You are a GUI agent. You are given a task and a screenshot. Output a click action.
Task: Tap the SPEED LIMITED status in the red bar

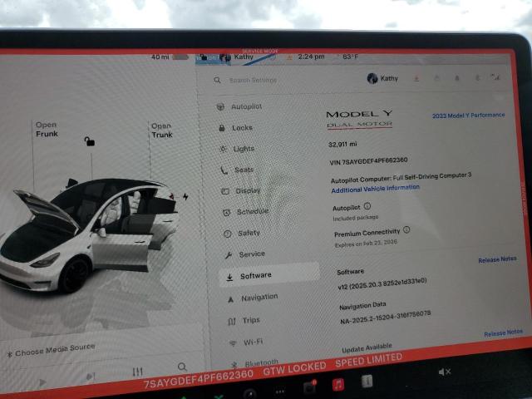coord(368,360)
